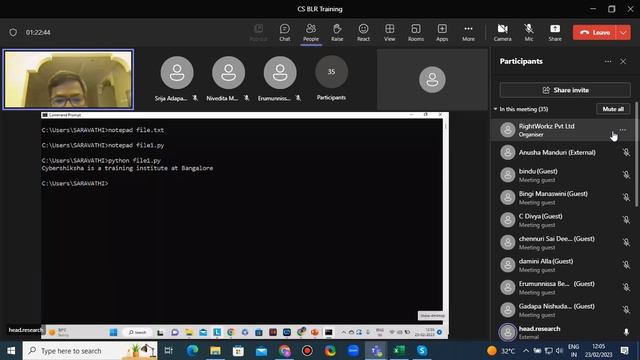
Task: Open the Chat panel in meeting toolbar
Action: tap(284, 33)
